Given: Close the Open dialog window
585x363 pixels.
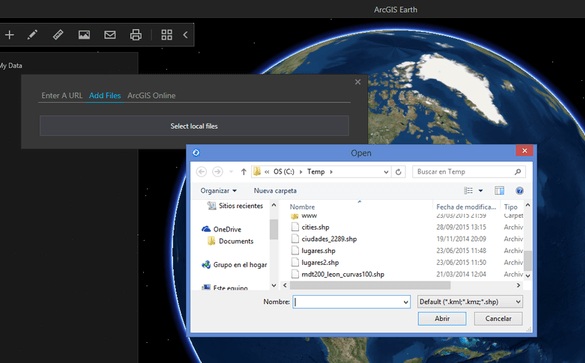Looking at the screenshot, I should (525, 151).
